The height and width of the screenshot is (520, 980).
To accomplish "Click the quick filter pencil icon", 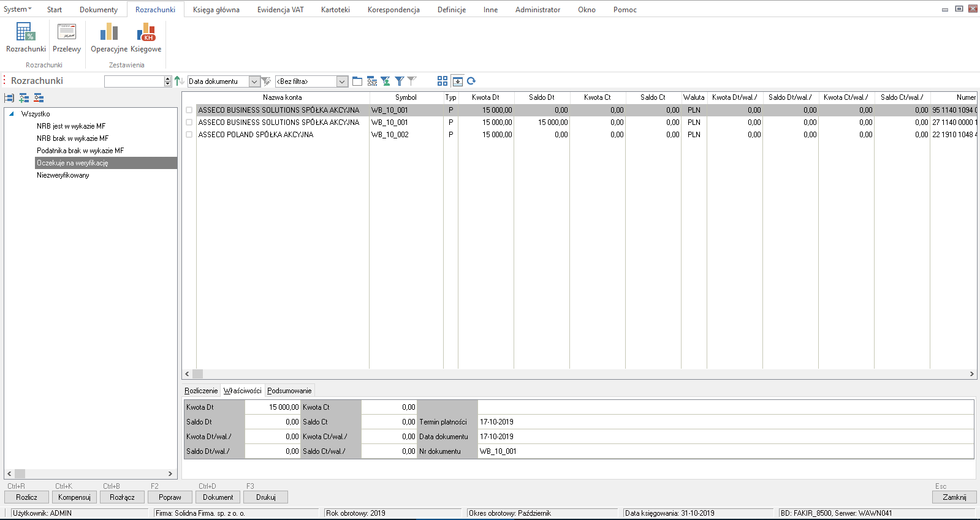I will (x=266, y=81).
